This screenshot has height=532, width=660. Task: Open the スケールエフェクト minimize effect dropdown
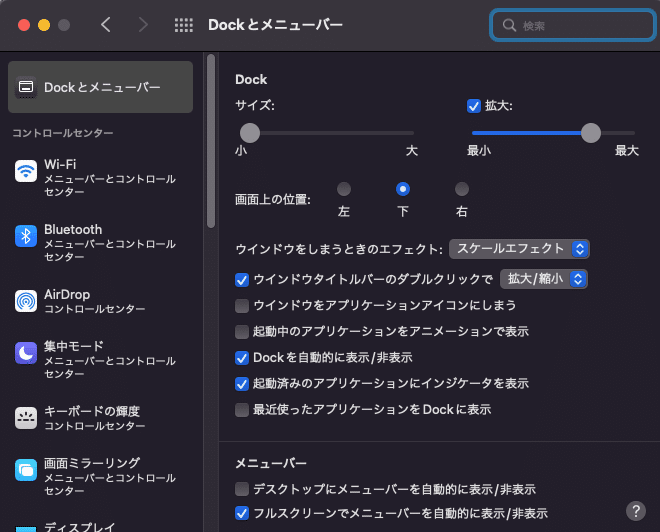tap(519, 249)
